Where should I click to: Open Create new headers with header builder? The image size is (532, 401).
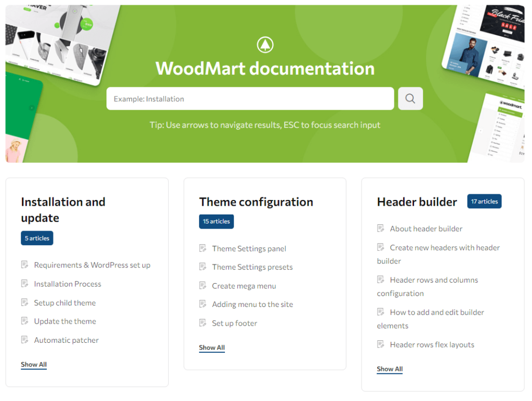tap(438, 254)
